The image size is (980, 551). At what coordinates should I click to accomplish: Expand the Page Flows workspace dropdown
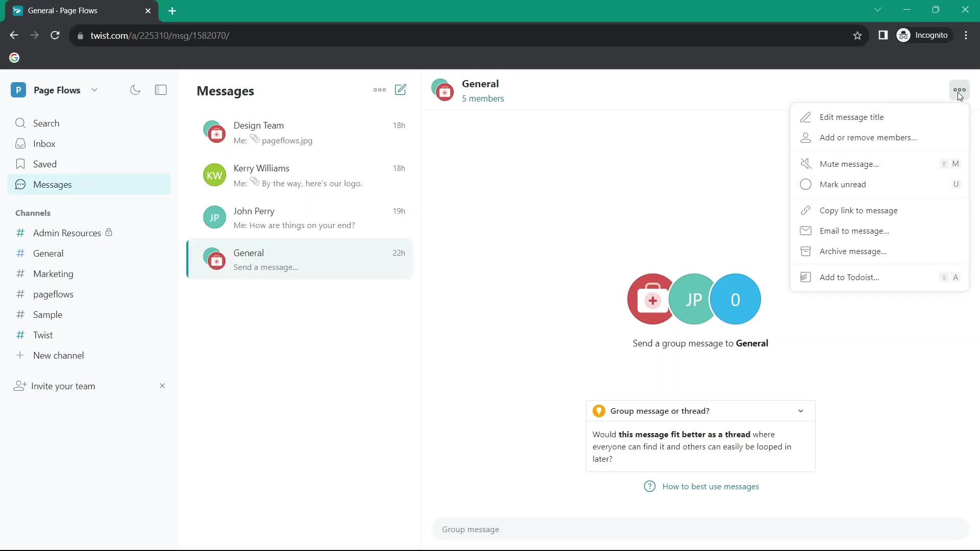(94, 89)
